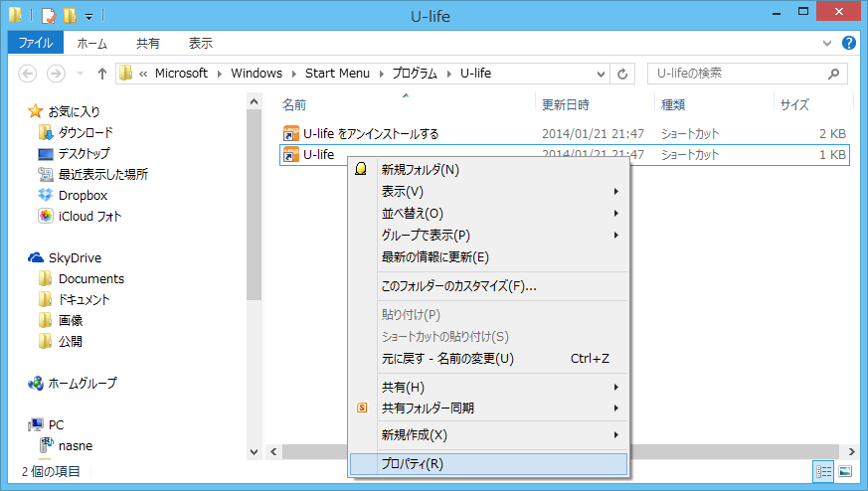Open the SkyDrive Documents folder
Viewport: 868px width, 491px height.
tap(82, 279)
